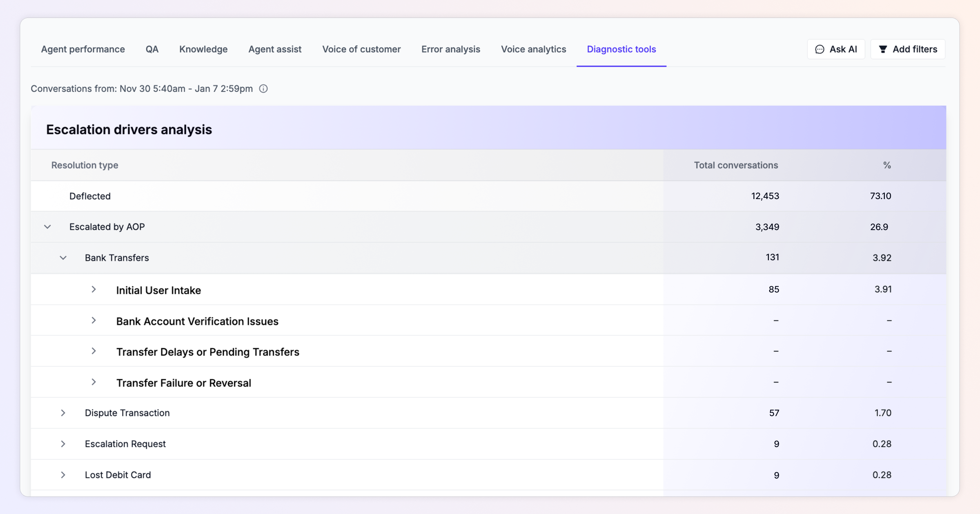Click the Ask AI button
This screenshot has width=980, height=514.
[x=836, y=49]
